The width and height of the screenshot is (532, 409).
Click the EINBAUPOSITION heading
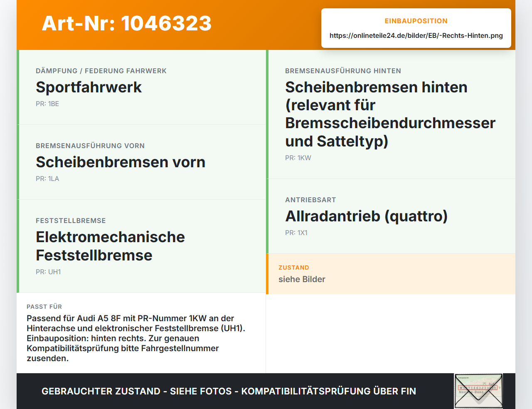point(416,21)
